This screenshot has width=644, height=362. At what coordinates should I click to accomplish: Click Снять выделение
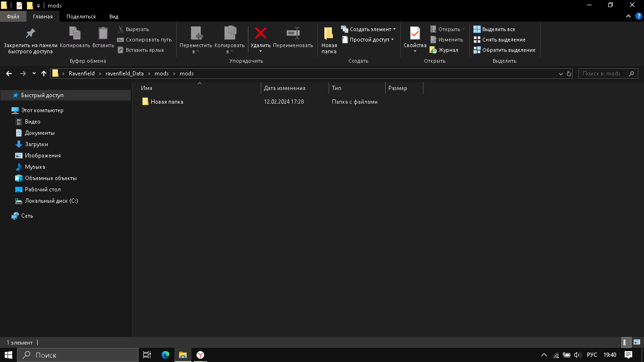point(499,40)
